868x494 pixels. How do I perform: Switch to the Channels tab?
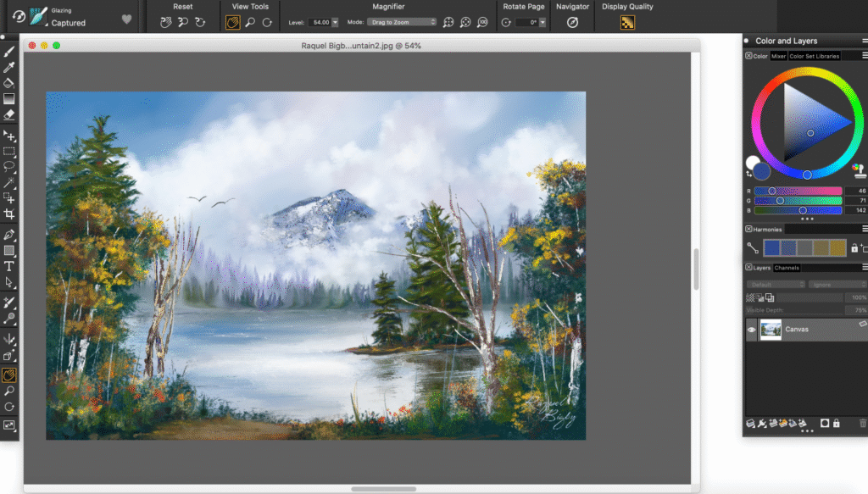[x=787, y=268]
